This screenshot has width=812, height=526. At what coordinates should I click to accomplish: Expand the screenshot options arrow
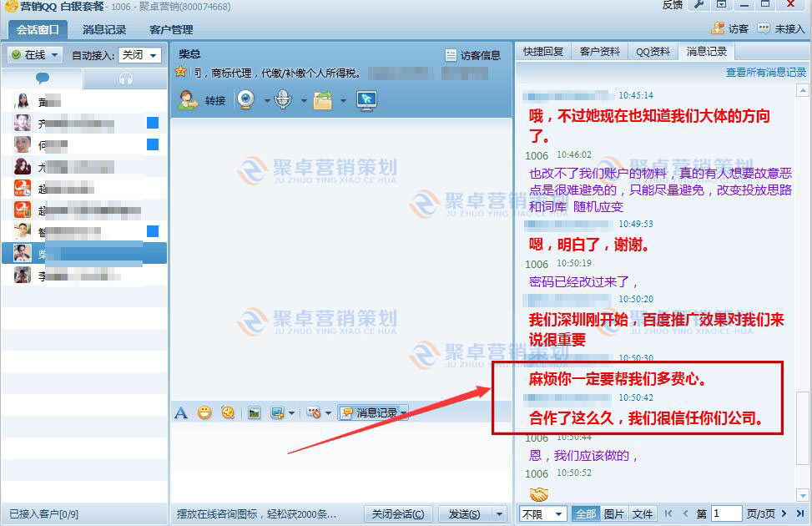291,413
